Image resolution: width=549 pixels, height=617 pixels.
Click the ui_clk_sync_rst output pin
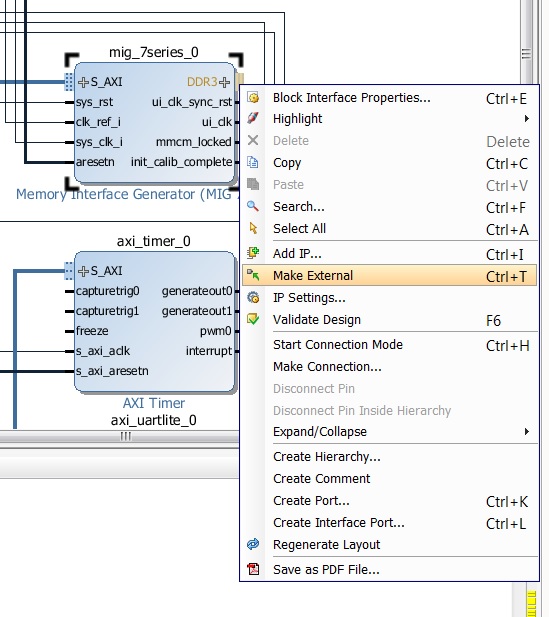click(x=192, y=102)
